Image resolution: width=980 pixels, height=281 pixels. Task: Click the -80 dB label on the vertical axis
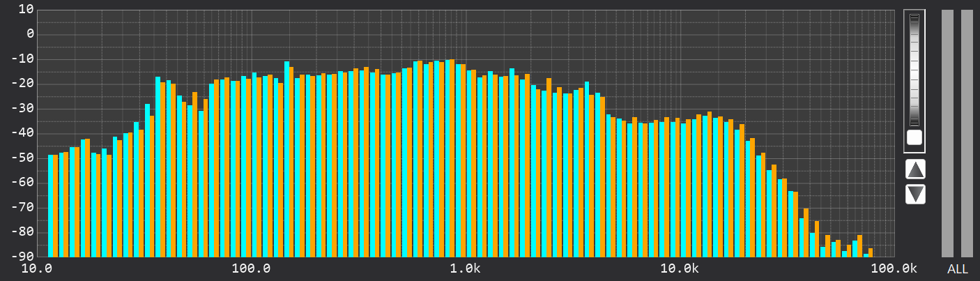(24, 232)
